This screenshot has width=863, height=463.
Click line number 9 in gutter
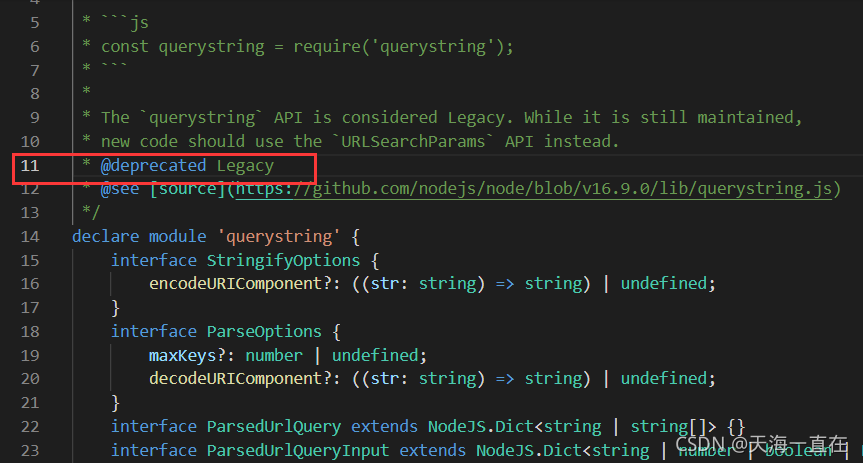[x=35, y=118]
